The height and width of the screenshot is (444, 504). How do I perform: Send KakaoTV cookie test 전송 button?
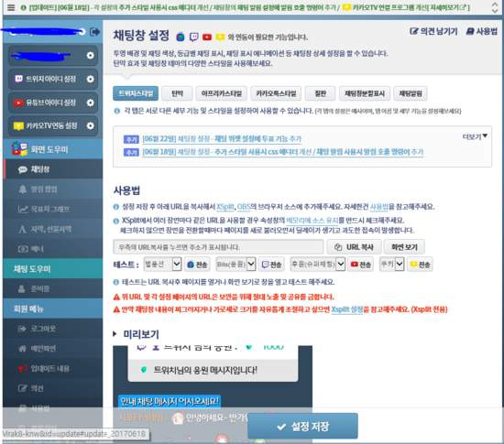pos(420,265)
